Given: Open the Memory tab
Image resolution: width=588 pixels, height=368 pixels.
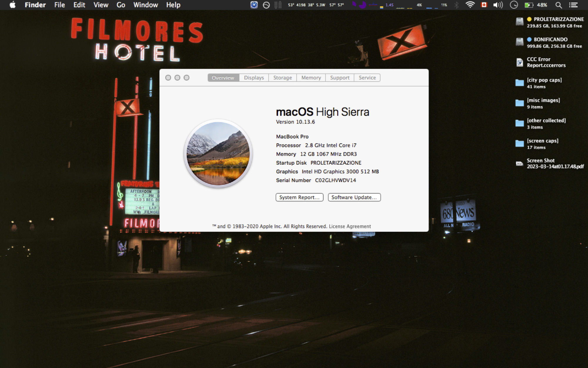Looking at the screenshot, I should click(x=311, y=78).
